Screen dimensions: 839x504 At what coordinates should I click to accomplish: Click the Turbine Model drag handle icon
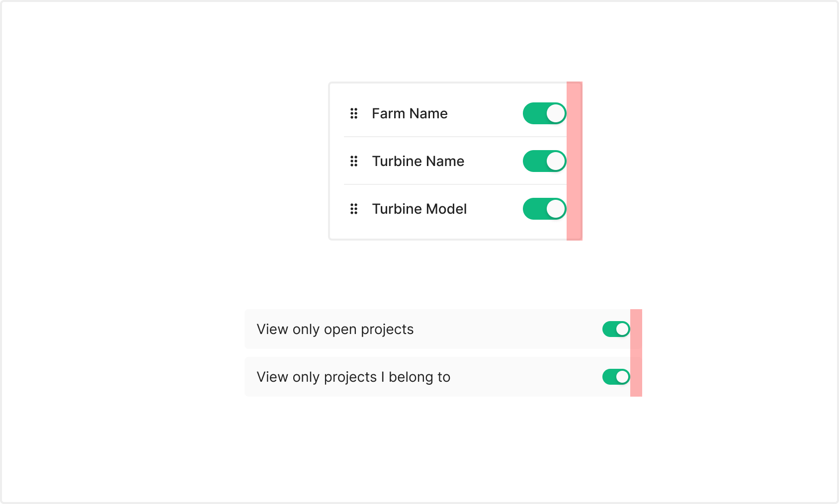354,209
